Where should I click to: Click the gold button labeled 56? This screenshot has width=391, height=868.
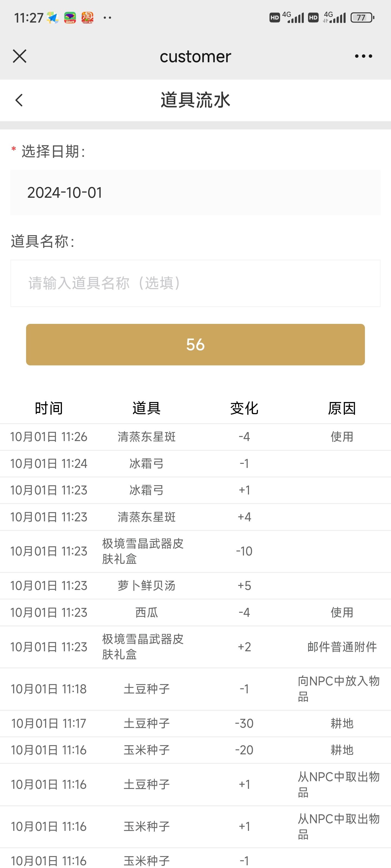tap(195, 344)
